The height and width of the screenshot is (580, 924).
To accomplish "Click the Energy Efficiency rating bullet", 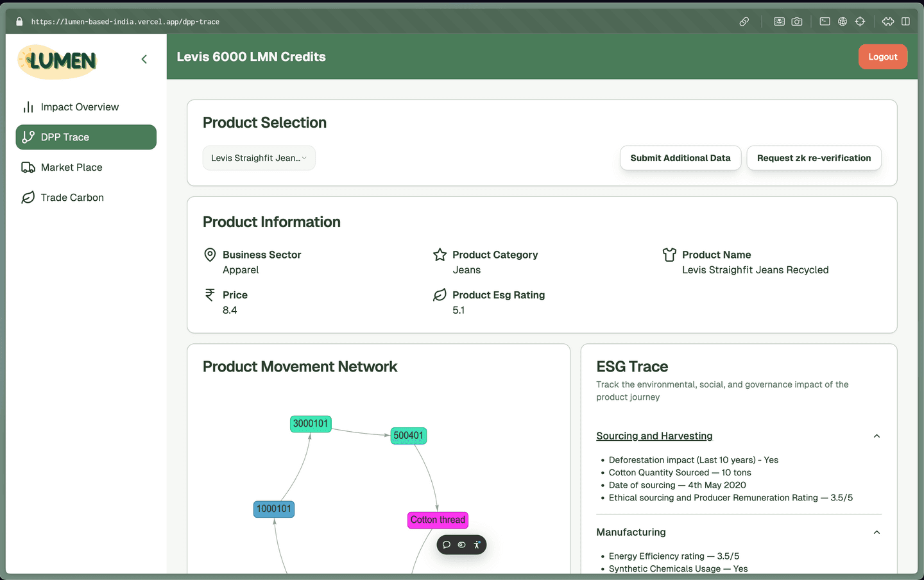I will pyautogui.click(x=674, y=556).
